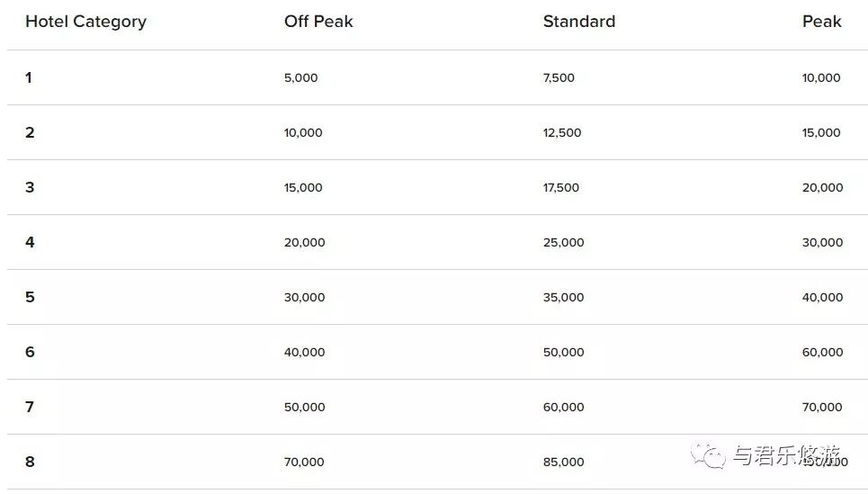Screen dimensions: 868x494
Task: Select category 4 row label
Action: click(x=30, y=242)
